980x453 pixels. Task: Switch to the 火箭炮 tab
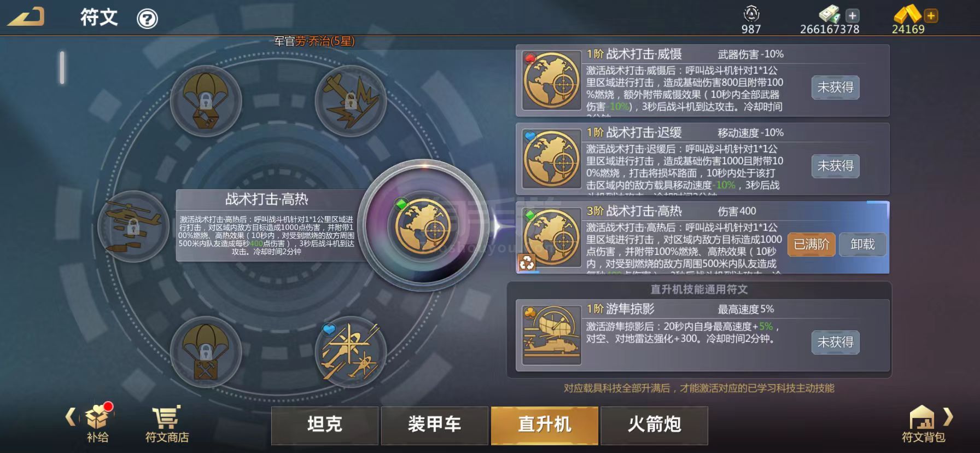(655, 425)
